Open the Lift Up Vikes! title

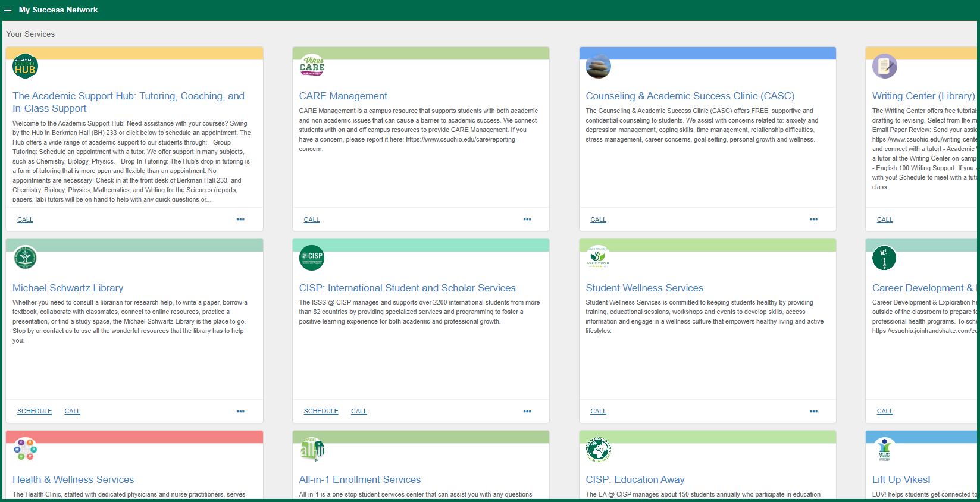tap(901, 479)
